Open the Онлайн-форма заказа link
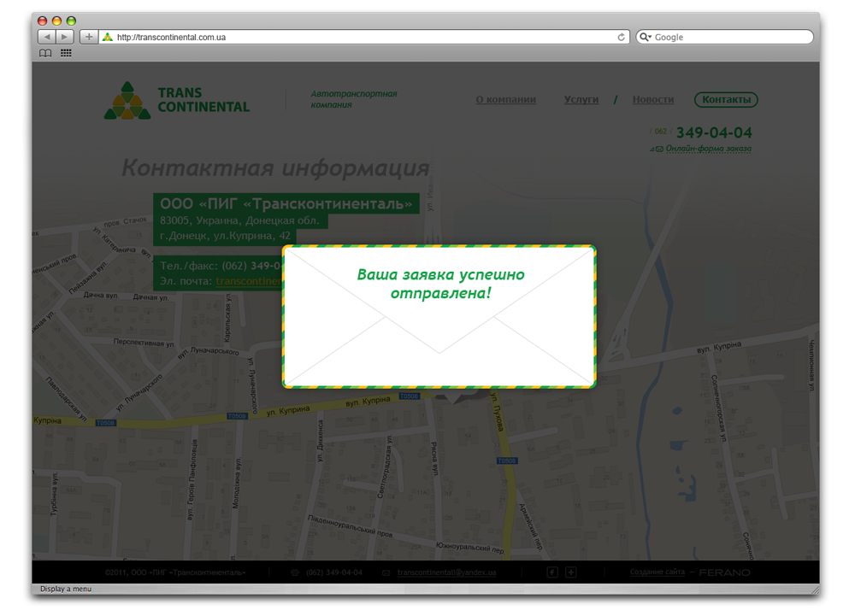 [708, 149]
